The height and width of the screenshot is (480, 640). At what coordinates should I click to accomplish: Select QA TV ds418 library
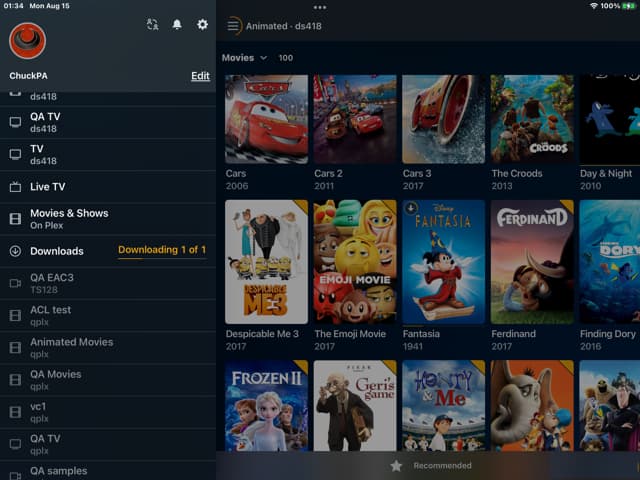tap(108, 122)
